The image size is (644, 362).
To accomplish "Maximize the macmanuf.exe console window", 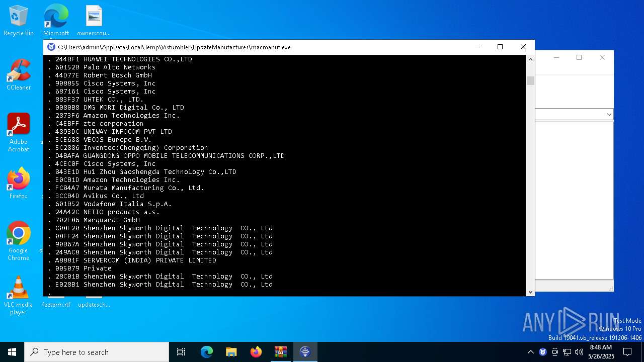I will click(500, 47).
